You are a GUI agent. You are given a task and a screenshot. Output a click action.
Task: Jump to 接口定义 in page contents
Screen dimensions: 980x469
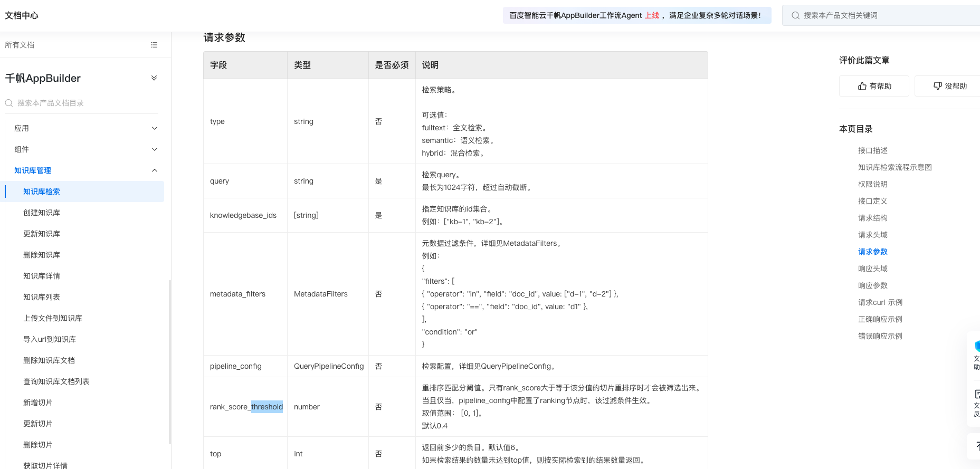click(873, 201)
